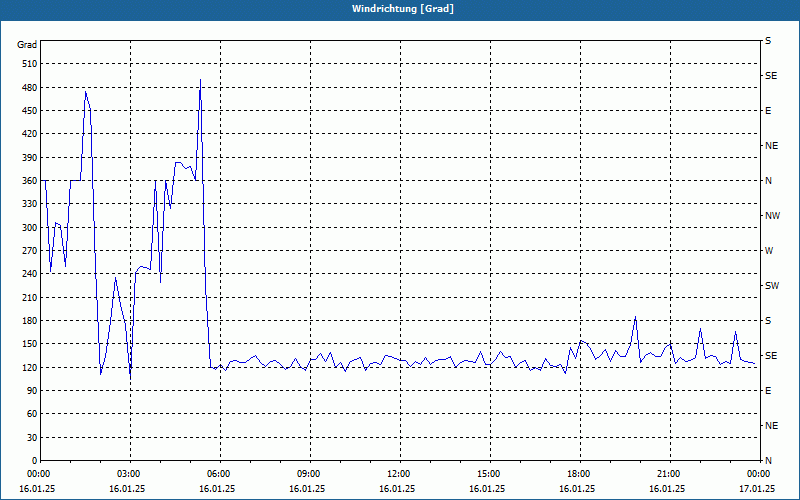The image size is (800, 500).
Task: Click the 90 degree axis label
Action: pos(33,391)
